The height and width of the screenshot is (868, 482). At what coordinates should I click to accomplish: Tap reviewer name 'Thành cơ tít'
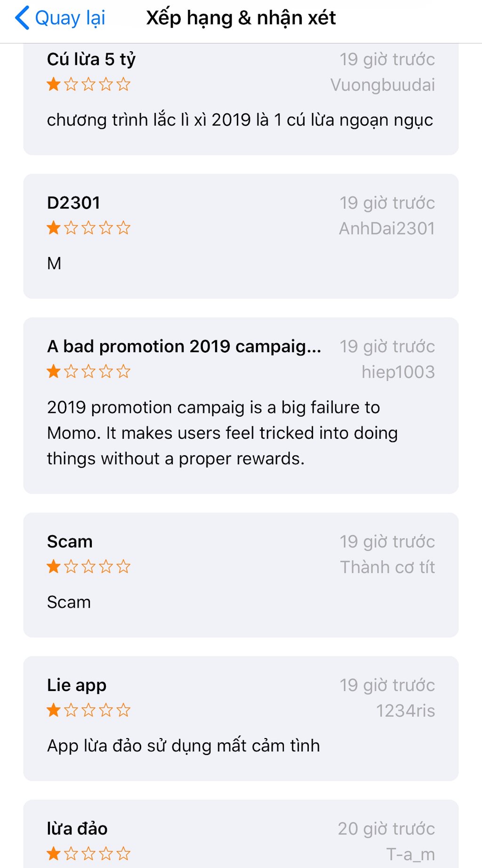[x=387, y=567]
